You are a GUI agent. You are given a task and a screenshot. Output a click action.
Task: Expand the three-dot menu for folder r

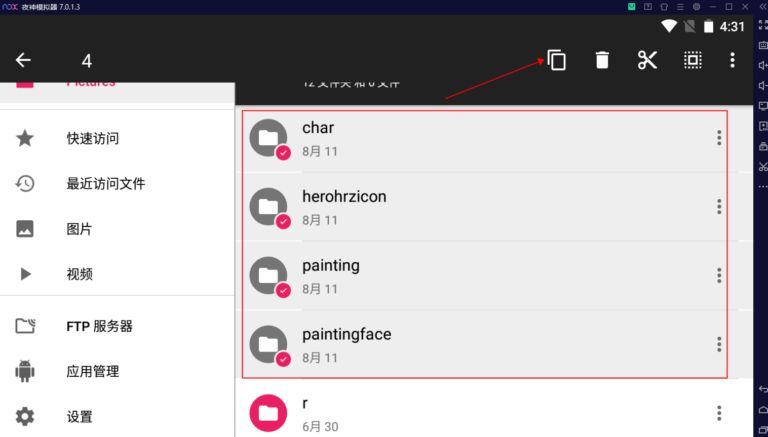click(719, 413)
